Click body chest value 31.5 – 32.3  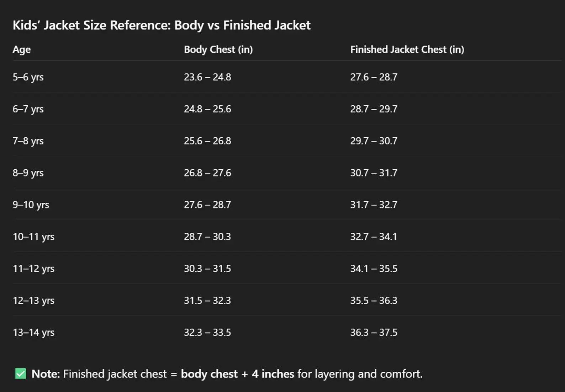pyautogui.click(x=207, y=301)
